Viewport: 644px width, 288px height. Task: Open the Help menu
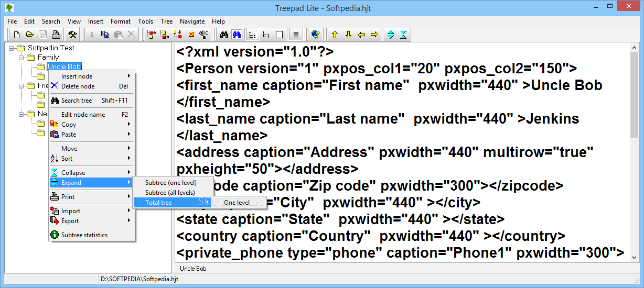point(219,21)
